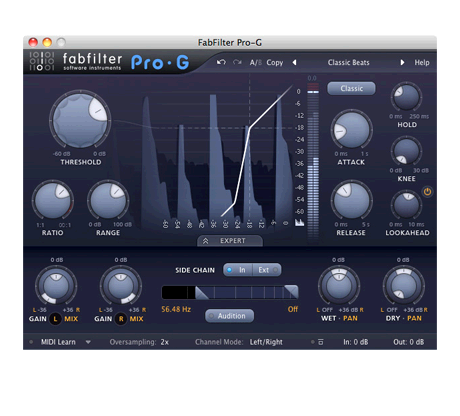Viewport: 460px width, 416px height.
Task: Open the Classic style dropdown
Action: (351, 88)
